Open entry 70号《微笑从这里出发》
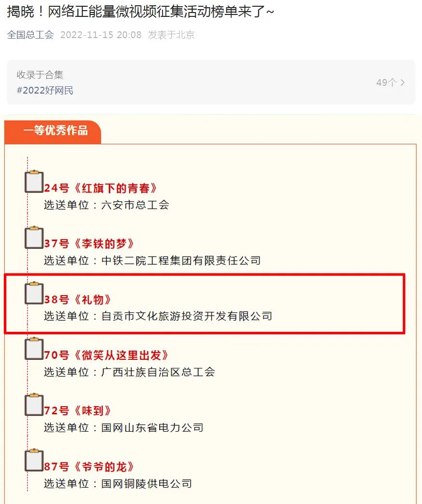Viewport: 422px width, 504px height. click(x=107, y=355)
